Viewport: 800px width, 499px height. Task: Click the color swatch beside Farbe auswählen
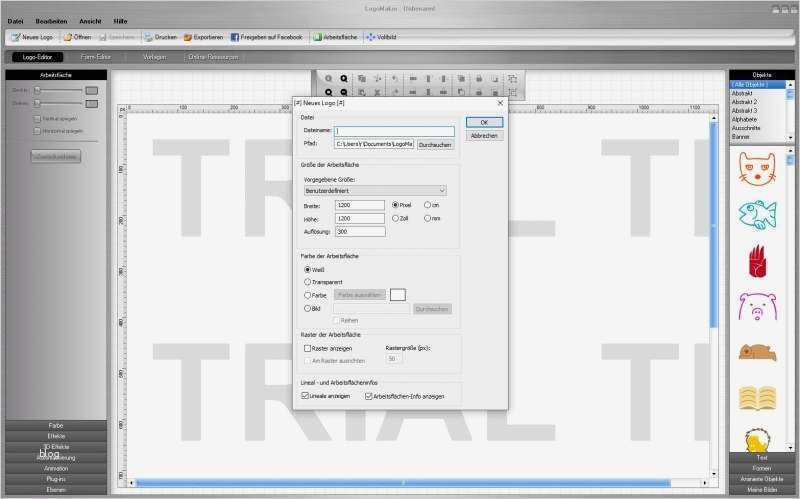[398, 295]
